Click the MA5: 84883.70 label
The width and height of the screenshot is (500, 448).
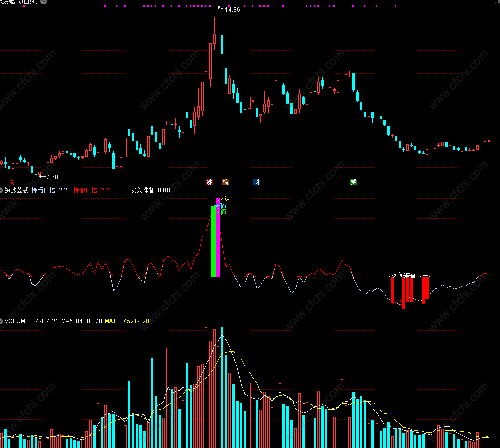point(81,321)
